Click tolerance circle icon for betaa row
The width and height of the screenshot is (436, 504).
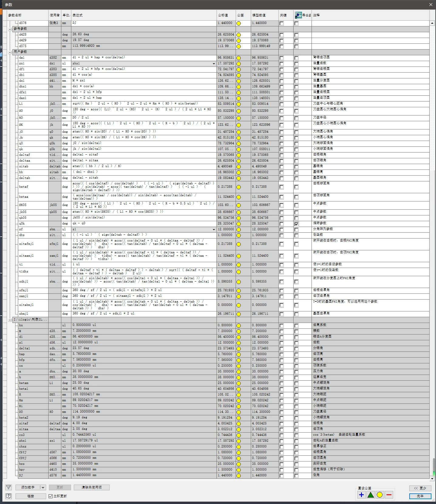coord(239,197)
